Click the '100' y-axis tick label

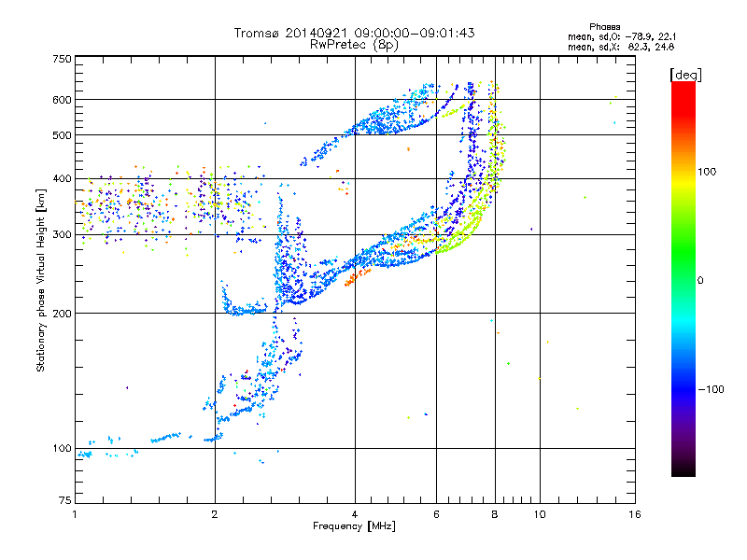coord(62,448)
